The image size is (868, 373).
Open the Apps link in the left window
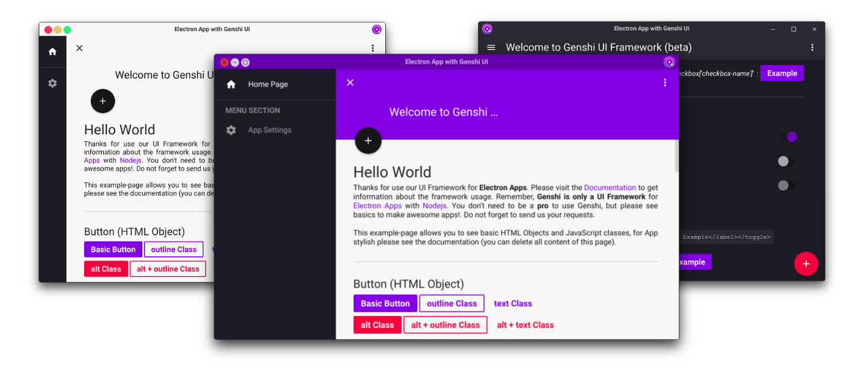[x=92, y=161]
